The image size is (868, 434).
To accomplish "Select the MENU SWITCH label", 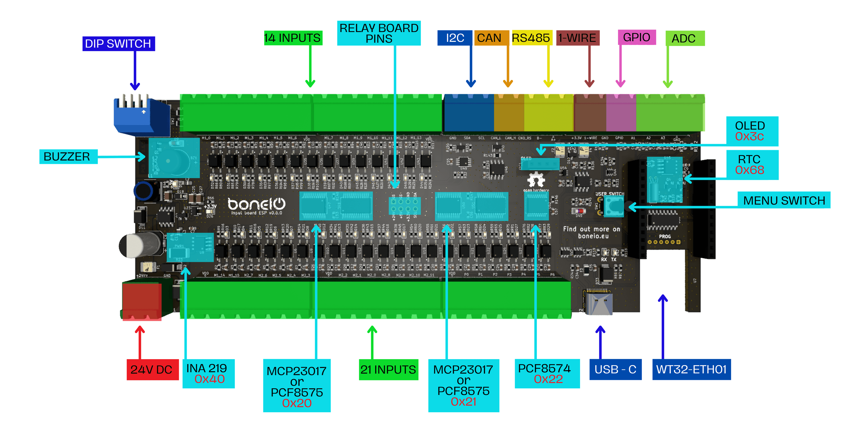I will coord(784,200).
